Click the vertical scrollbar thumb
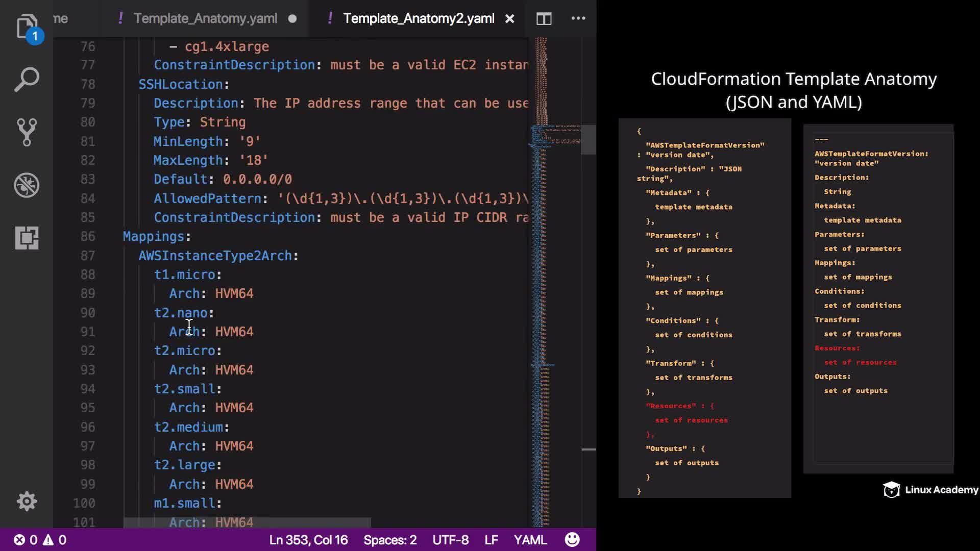Viewport: 980px width, 551px height. (589, 139)
